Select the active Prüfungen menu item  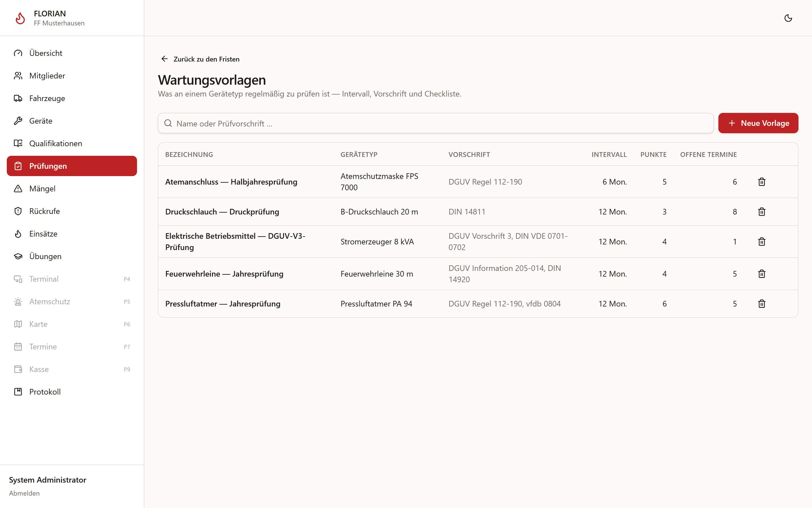72,166
